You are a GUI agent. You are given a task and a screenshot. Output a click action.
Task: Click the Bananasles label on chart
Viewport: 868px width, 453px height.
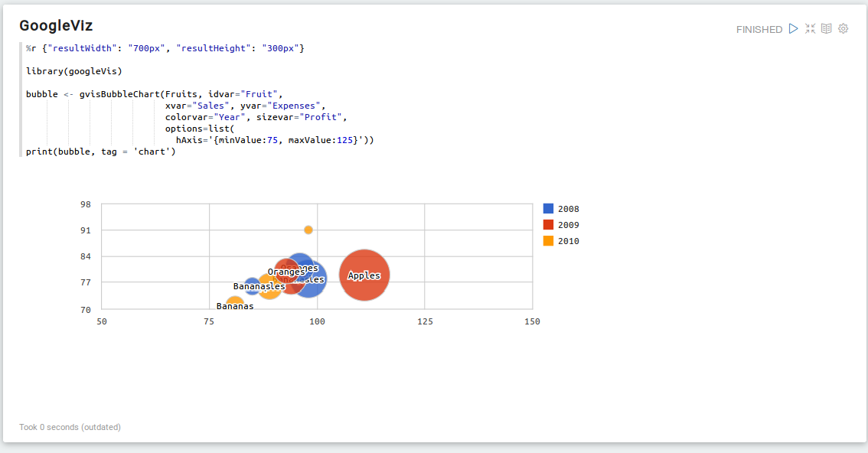259,286
